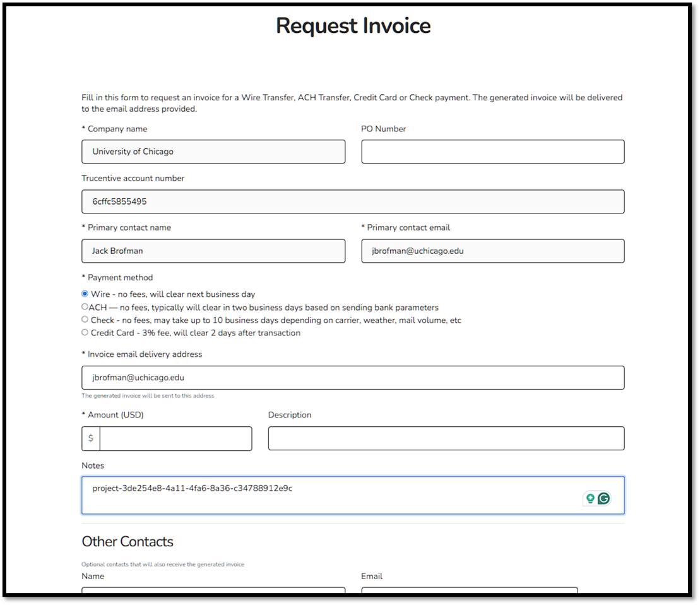Choose the ACH payment option
700x605 pixels.
point(85,306)
